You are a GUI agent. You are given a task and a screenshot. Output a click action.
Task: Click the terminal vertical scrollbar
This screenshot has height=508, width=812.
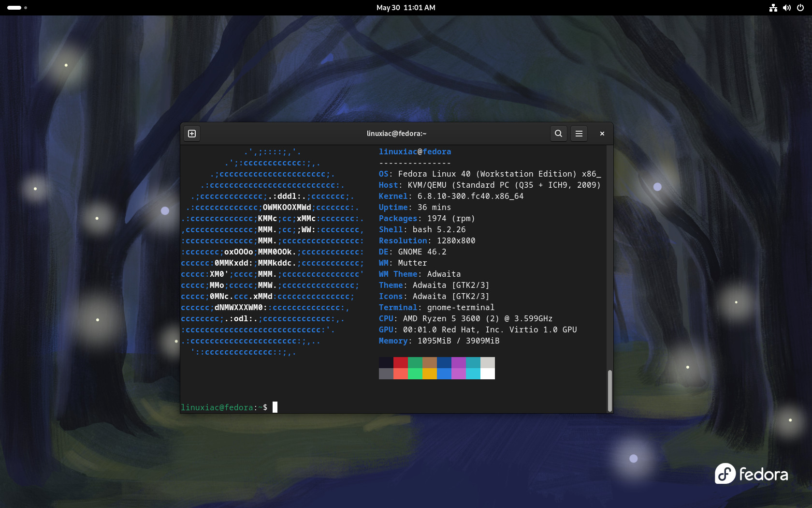pyautogui.click(x=610, y=391)
